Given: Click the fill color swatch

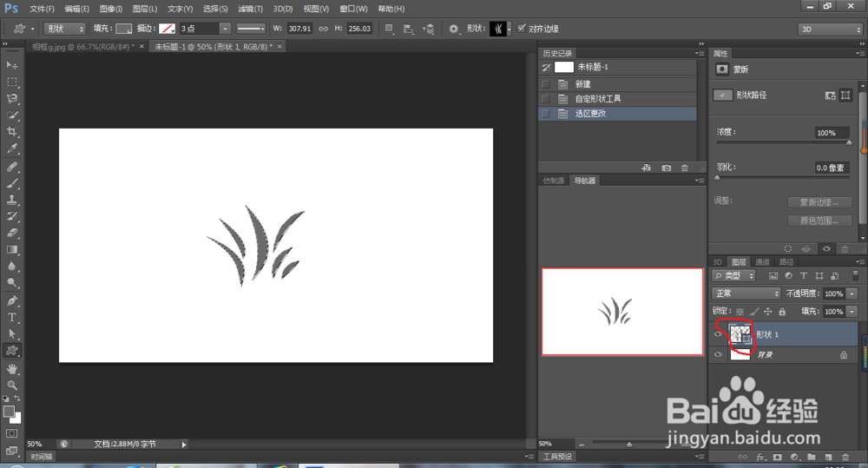Looking at the screenshot, I should click(x=123, y=29).
